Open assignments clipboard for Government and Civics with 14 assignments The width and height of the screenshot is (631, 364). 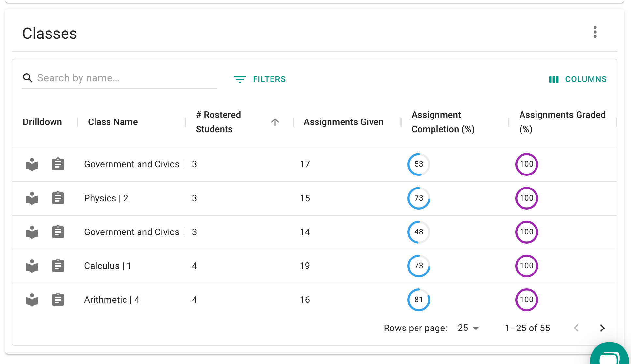pos(58,232)
